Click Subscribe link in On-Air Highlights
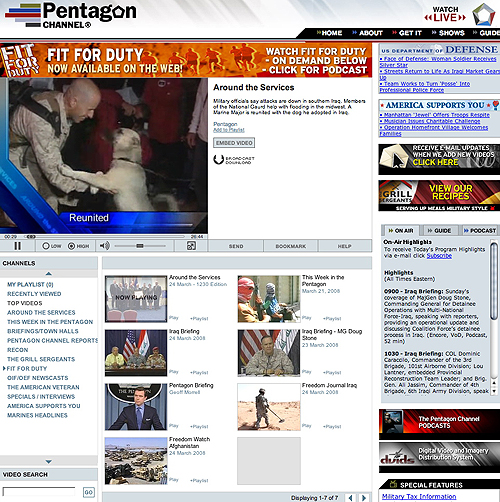The height and width of the screenshot is (502, 500). click(x=439, y=256)
